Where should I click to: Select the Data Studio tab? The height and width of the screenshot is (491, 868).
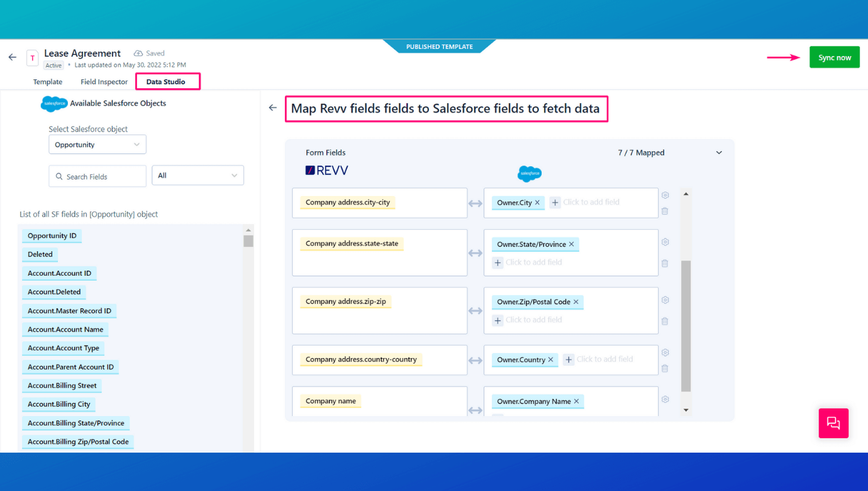(166, 82)
